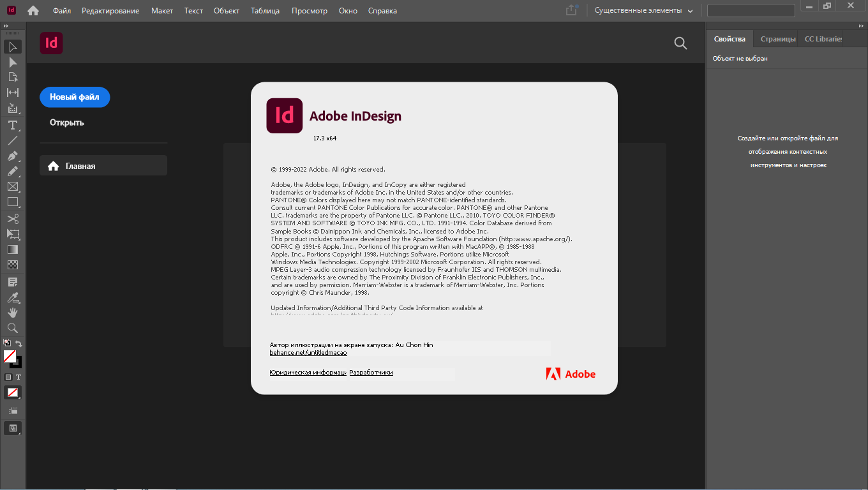Select the Rectangle Frame tool

coord(12,187)
